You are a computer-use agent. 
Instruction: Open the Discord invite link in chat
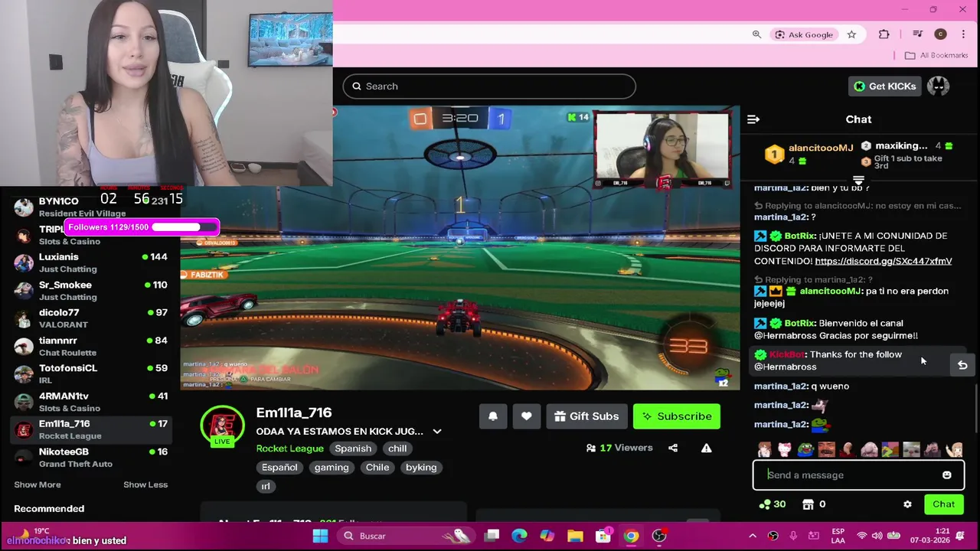[x=884, y=261]
